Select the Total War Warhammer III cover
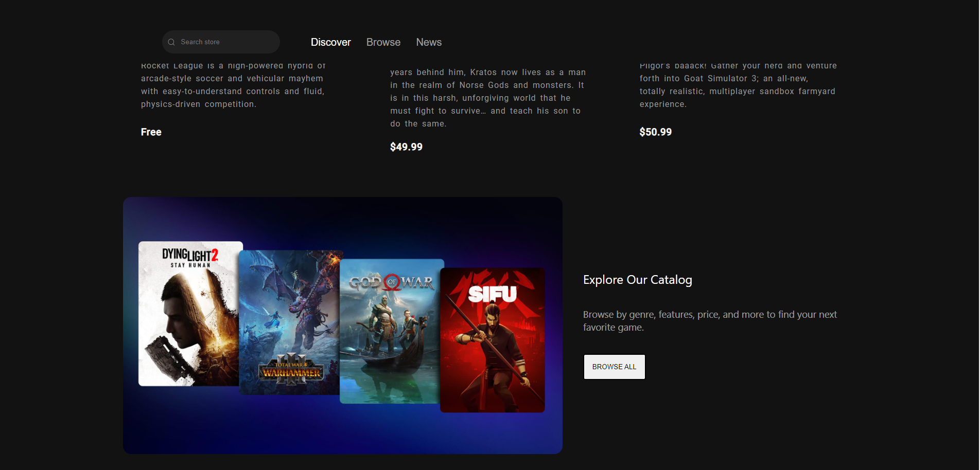Viewport: 980px width, 470px height. [x=291, y=322]
